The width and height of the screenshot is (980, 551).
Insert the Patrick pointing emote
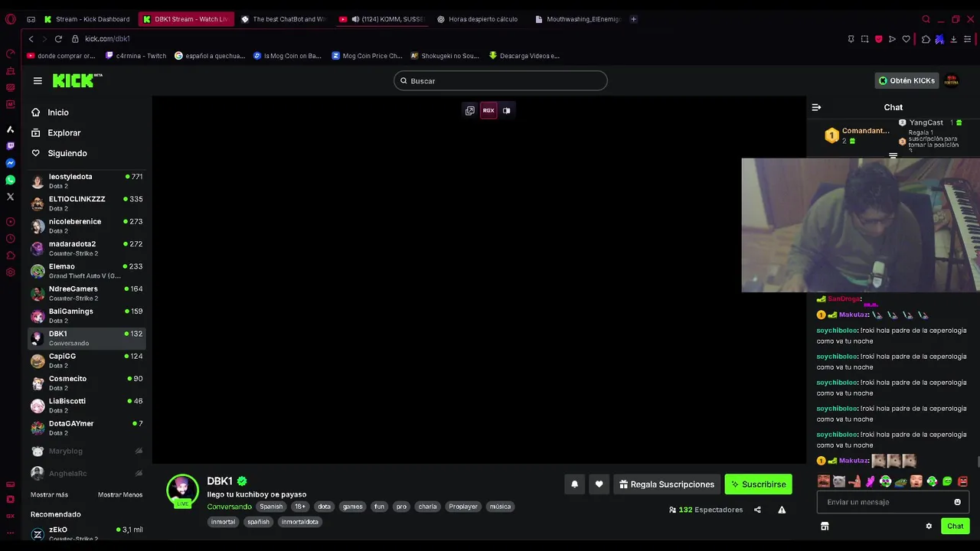(x=854, y=481)
